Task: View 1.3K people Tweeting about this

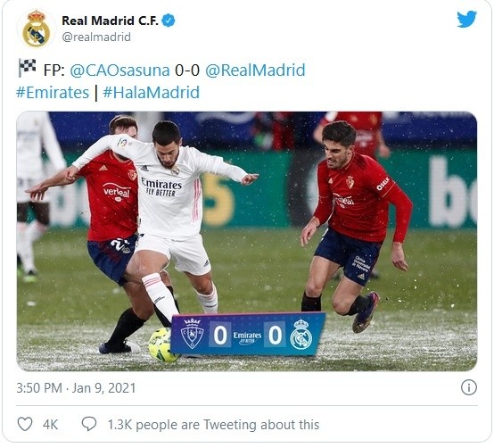Action: [x=213, y=425]
